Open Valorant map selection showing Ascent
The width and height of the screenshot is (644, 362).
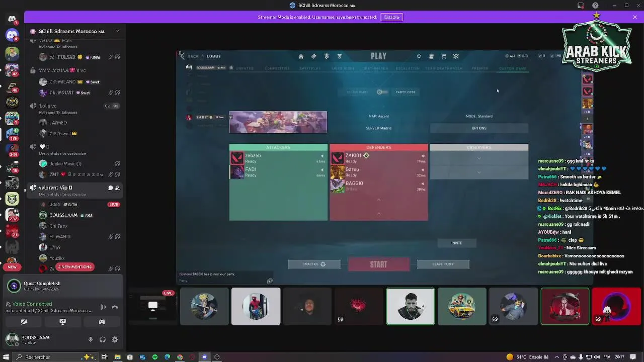pos(378,116)
